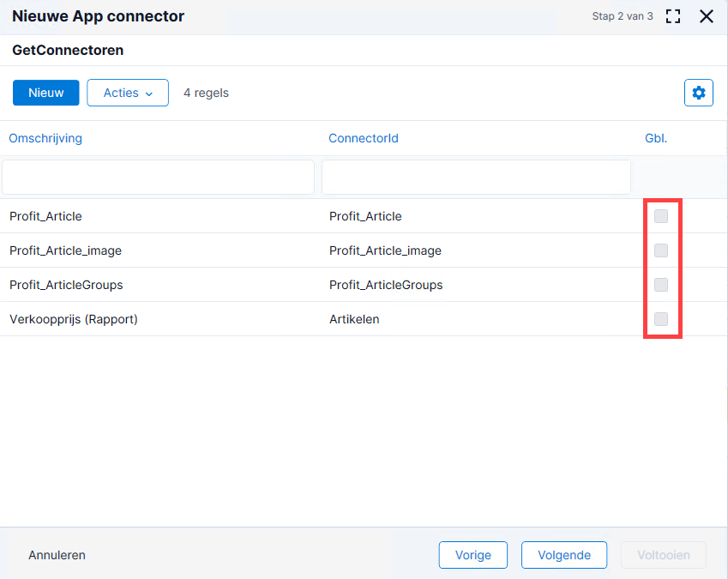
Task: Sort by the ConnectorId column header
Action: (x=364, y=138)
